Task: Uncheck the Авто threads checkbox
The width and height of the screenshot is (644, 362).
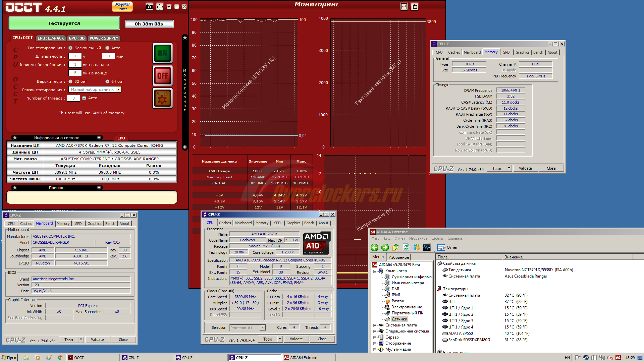Action: click(x=84, y=98)
